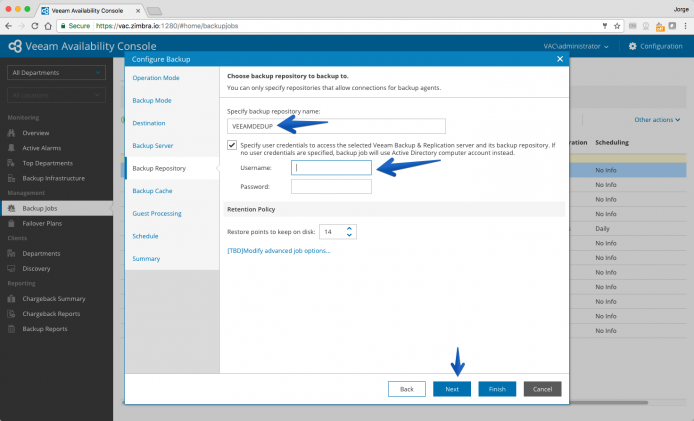Click the browser home icon

point(48,26)
